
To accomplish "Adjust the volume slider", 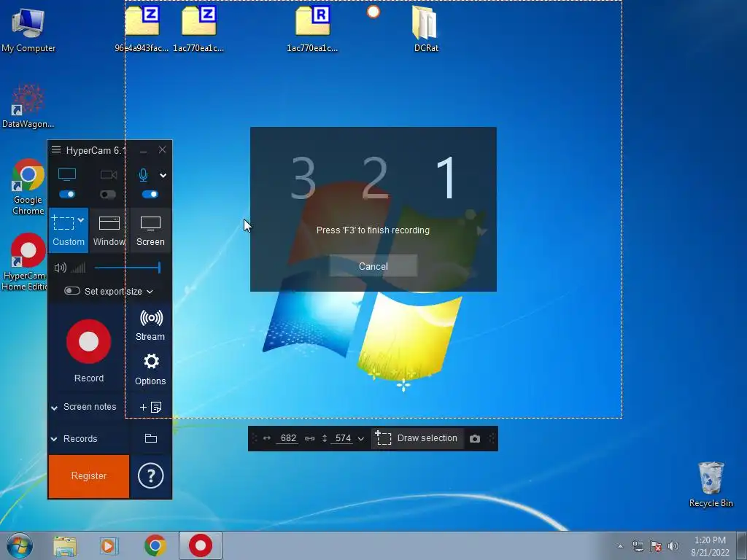I will (x=127, y=268).
